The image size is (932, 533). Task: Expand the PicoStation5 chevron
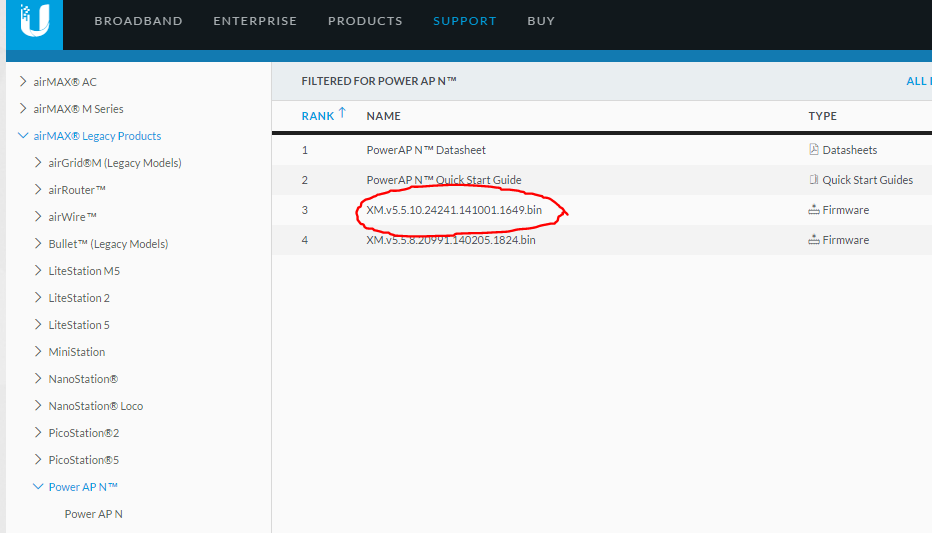pos(38,460)
